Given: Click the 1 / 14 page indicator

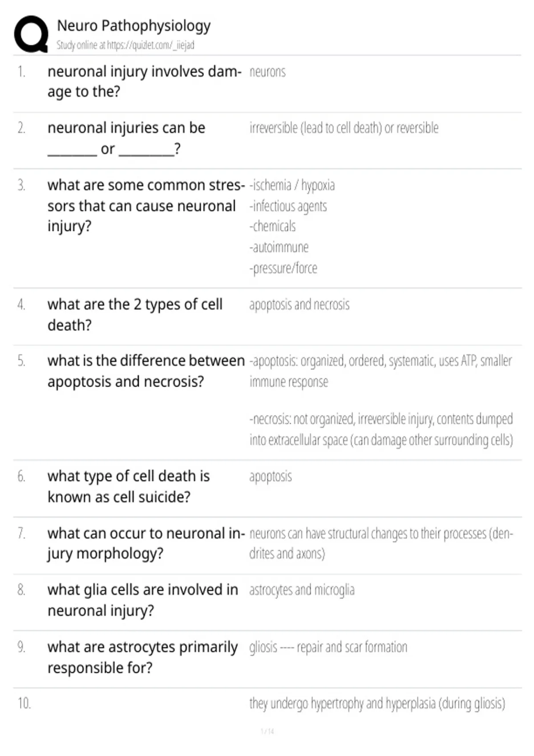Looking at the screenshot, I should coord(267,731).
